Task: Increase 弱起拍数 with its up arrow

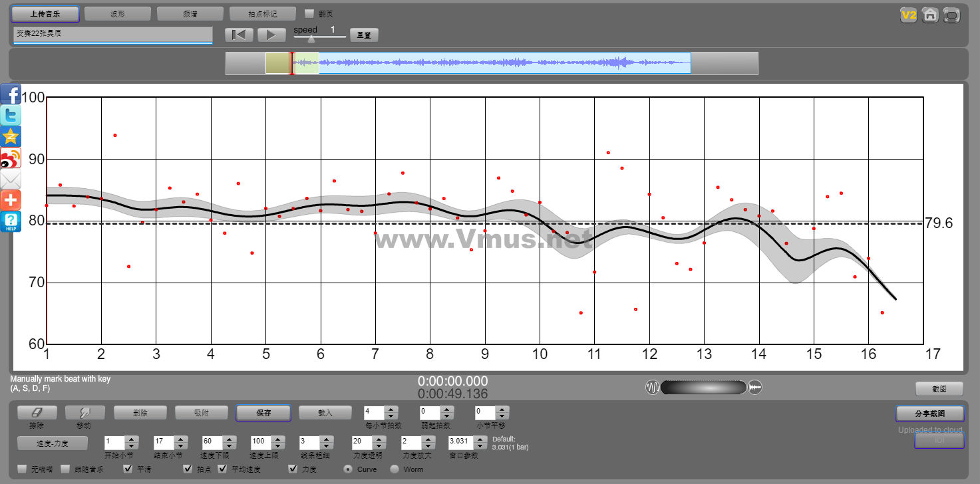Action: pyautogui.click(x=447, y=410)
